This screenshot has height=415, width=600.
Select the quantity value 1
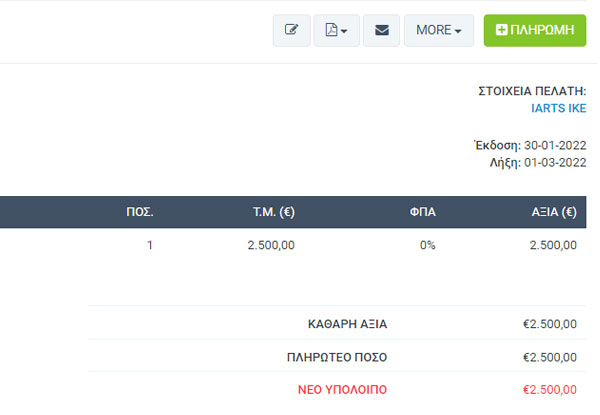pos(150,245)
